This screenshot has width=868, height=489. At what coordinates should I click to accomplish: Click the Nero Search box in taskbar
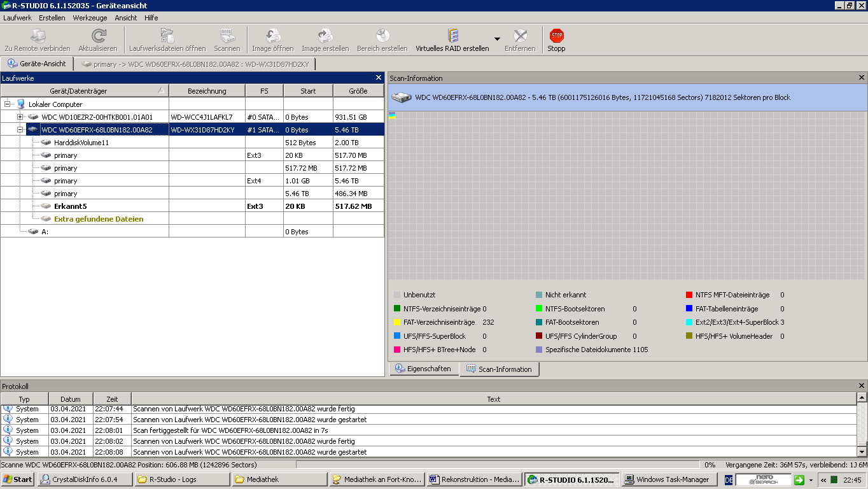[763, 479]
